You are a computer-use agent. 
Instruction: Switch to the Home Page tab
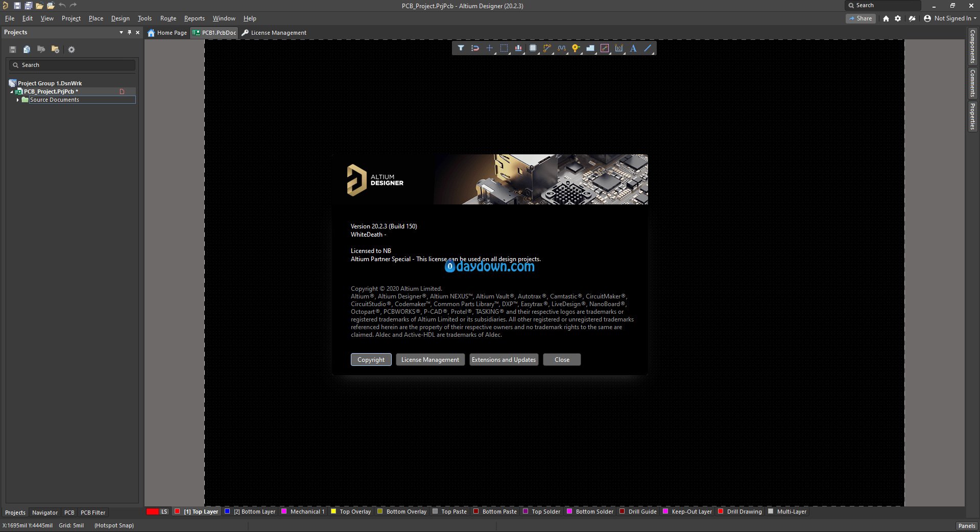(168, 33)
